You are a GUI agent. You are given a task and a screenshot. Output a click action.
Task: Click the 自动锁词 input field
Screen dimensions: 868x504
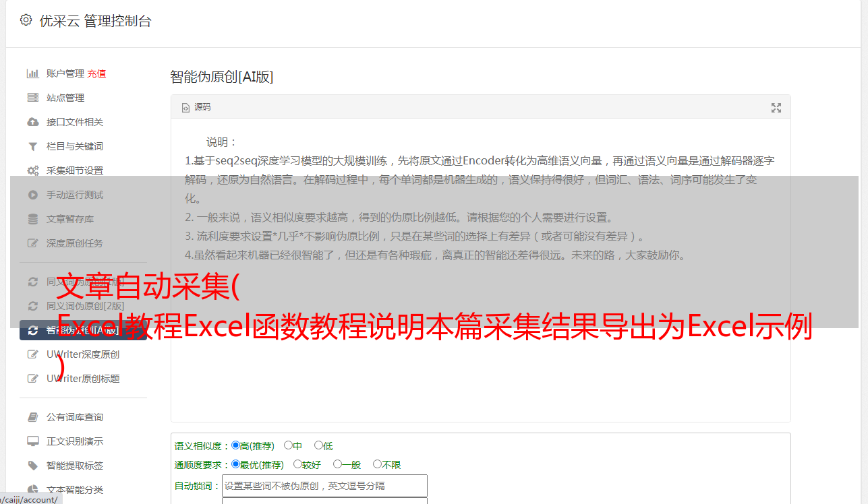click(324, 486)
